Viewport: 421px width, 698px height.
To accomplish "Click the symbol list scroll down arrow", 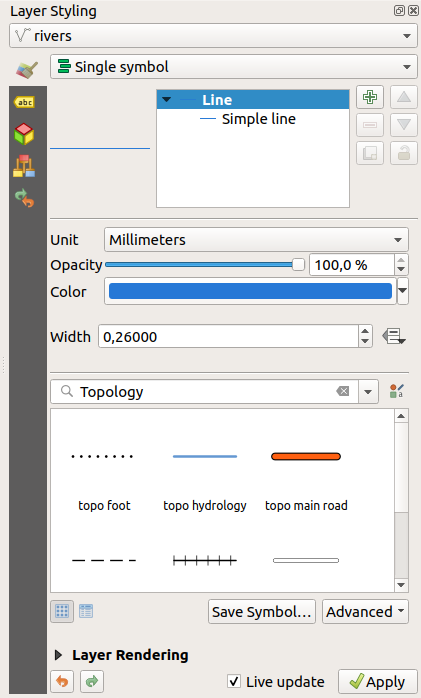I will [x=401, y=585].
